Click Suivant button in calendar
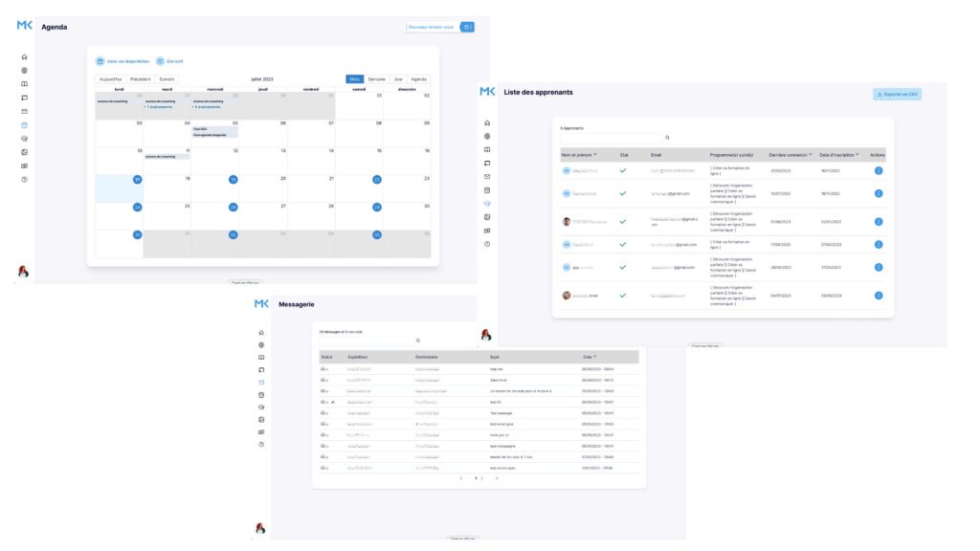The image size is (980, 551). pos(167,79)
